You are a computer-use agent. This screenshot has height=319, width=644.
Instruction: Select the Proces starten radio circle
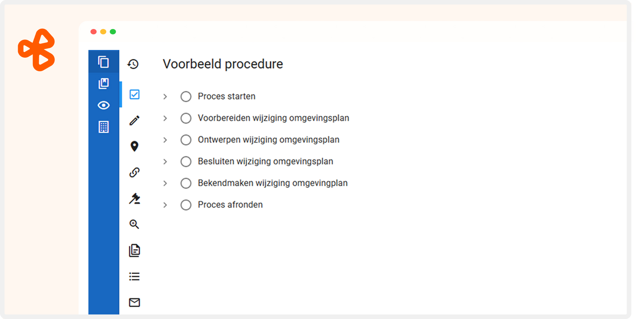coord(186,96)
